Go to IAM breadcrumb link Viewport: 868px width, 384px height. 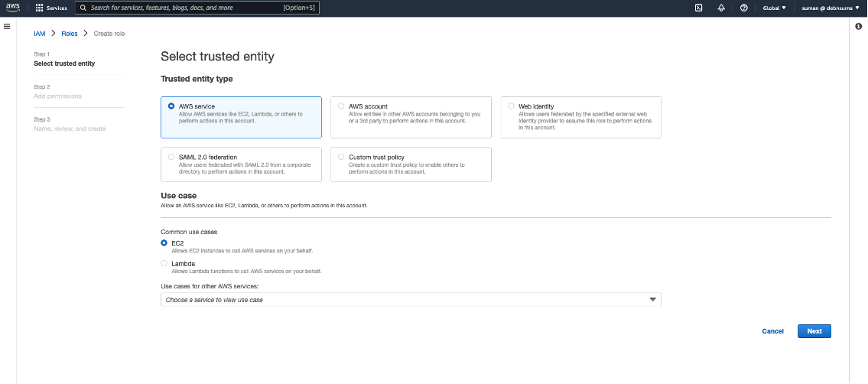point(39,33)
